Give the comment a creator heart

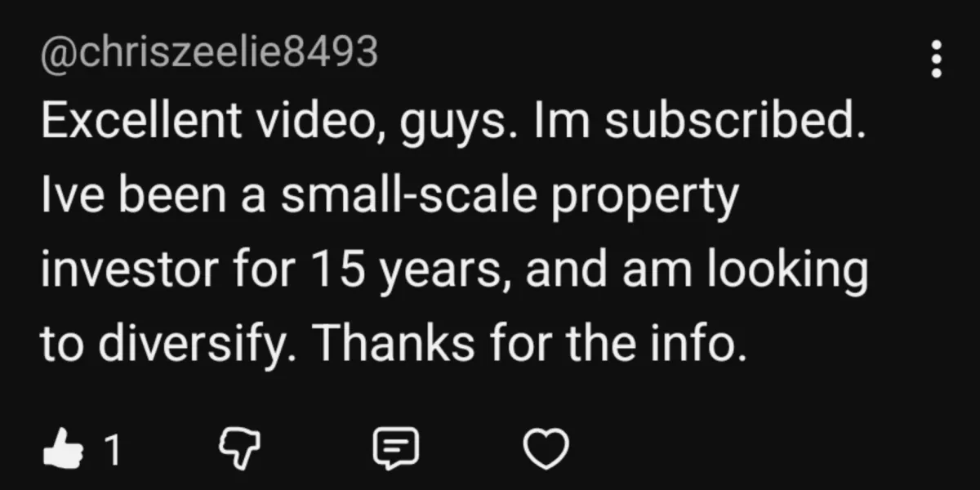point(546,449)
